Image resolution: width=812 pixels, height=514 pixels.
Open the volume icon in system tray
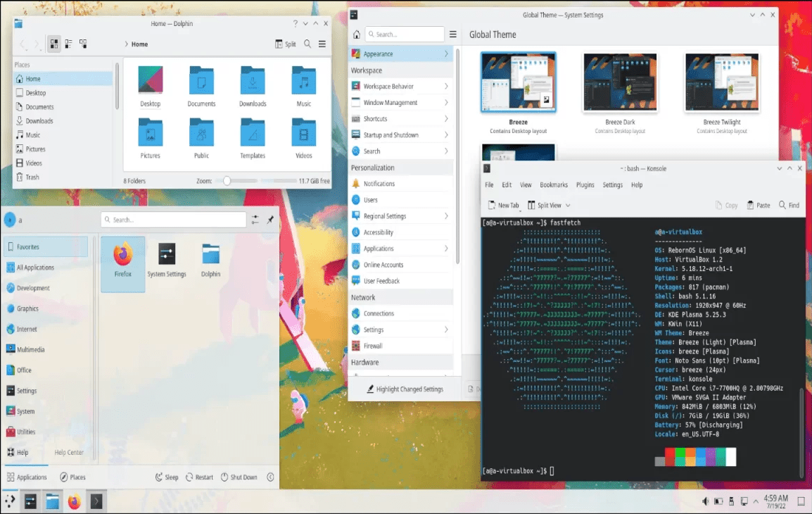[705, 501]
